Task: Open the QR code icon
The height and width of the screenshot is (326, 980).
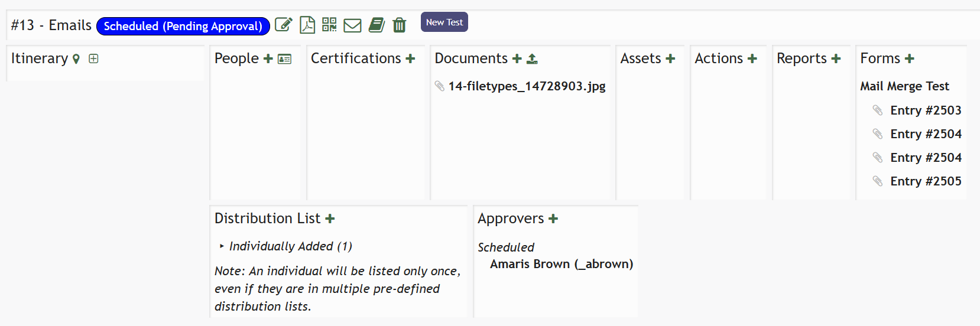Action: click(329, 25)
